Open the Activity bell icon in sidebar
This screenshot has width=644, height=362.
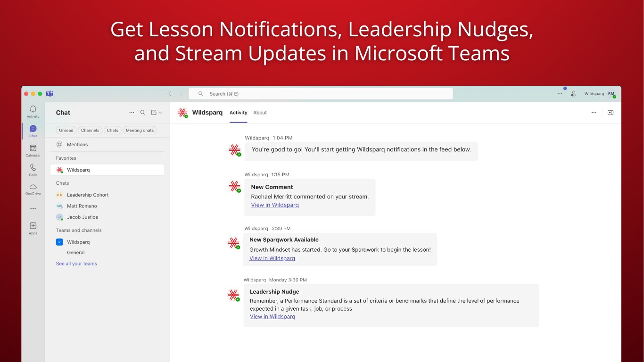point(33,109)
